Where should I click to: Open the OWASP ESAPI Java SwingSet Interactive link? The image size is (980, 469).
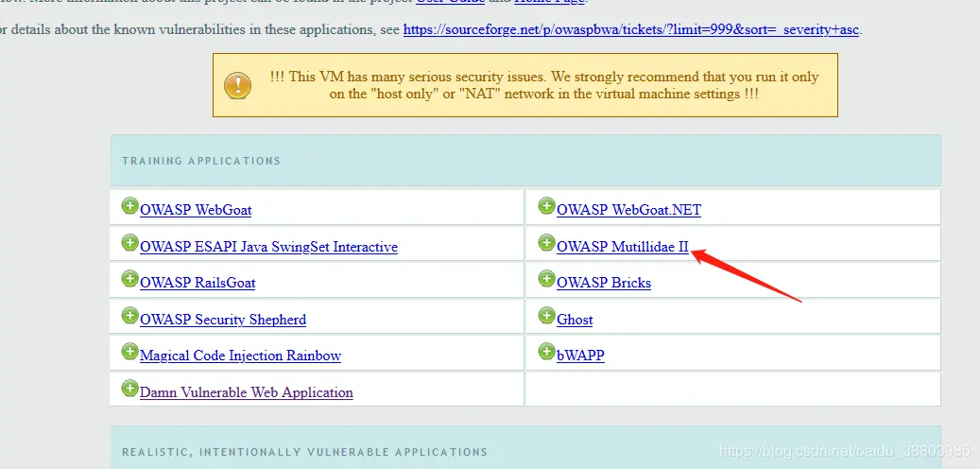click(268, 247)
